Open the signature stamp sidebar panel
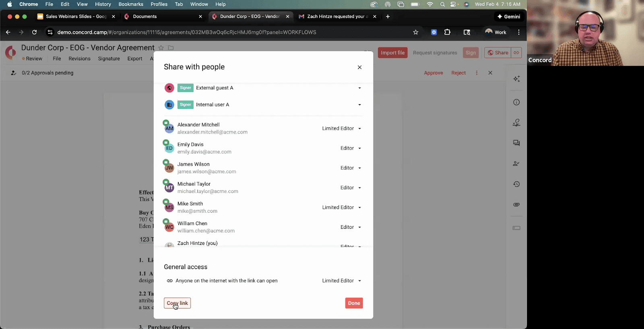 pyautogui.click(x=516, y=123)
